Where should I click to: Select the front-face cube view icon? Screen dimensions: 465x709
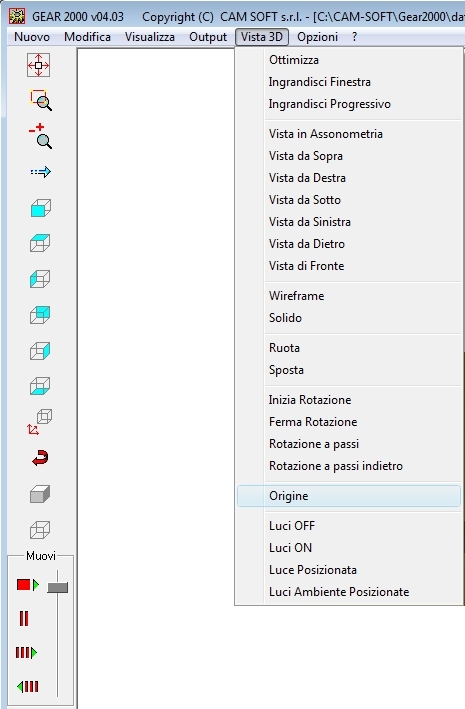(x=40, y=208)
